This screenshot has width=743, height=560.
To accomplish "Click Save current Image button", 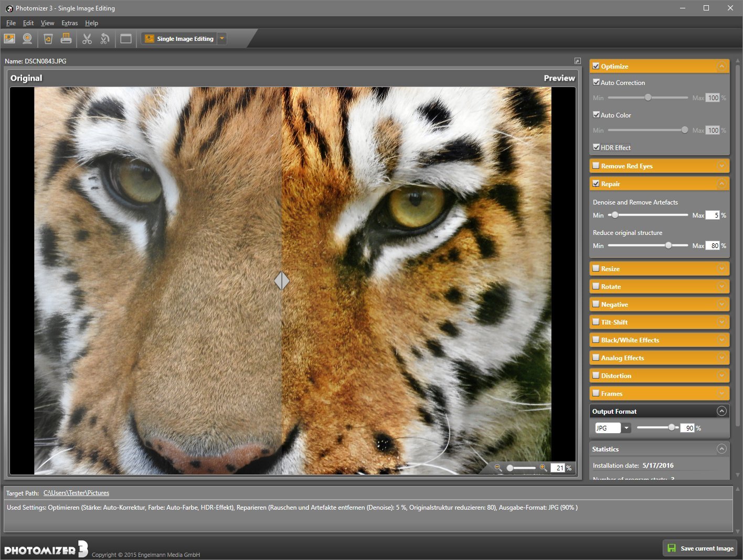I will [700, 548].
